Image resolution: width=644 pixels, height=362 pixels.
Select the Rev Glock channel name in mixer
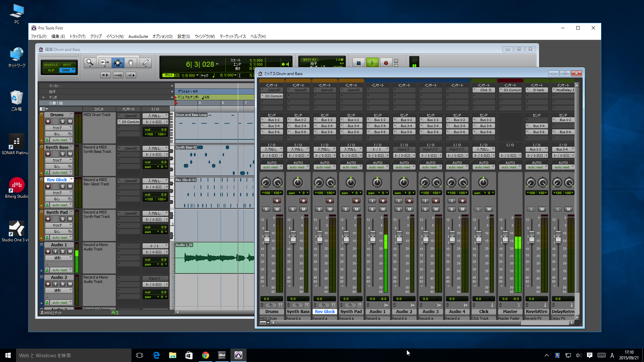[x=325, y=312]
